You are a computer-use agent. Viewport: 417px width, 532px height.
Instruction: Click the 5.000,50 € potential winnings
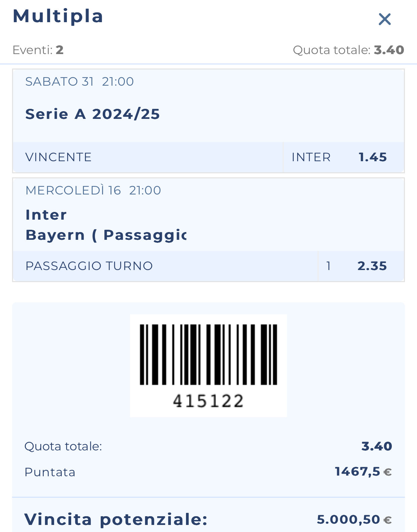tap(354, 520)
